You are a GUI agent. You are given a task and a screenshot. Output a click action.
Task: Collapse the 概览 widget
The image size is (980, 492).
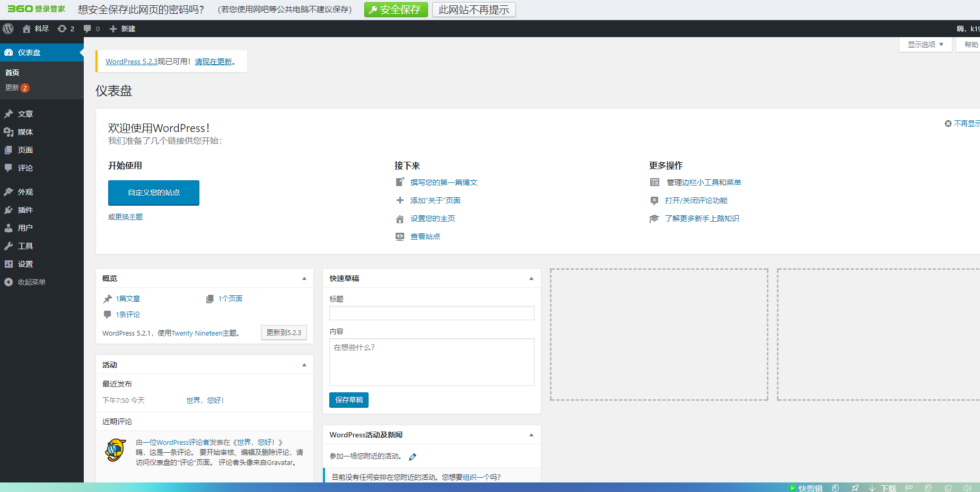[x=304, y=278]
